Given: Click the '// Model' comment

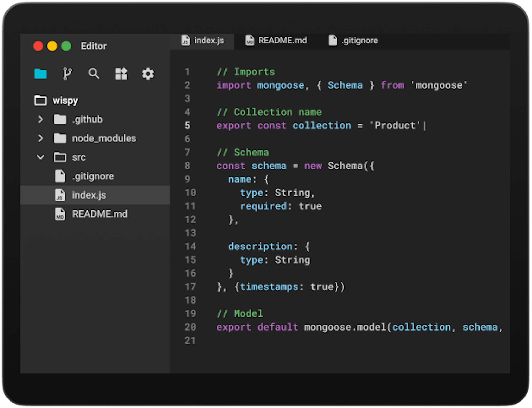Looking at the screenshot, I should [240, 313].
